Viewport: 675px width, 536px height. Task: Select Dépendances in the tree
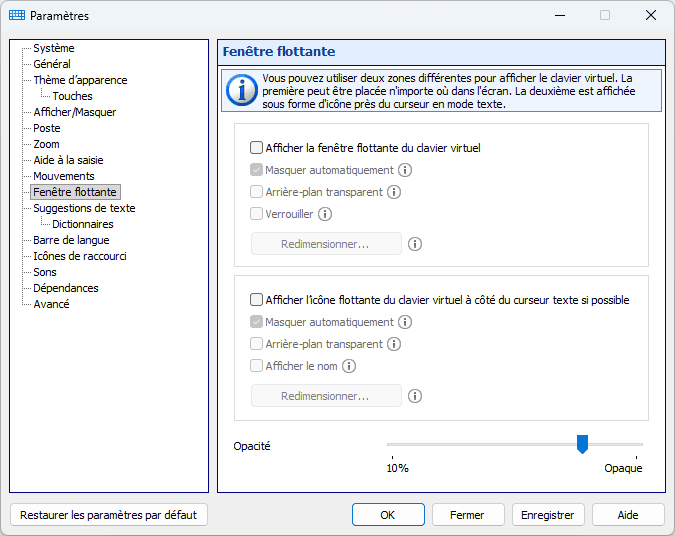point(66,288)
